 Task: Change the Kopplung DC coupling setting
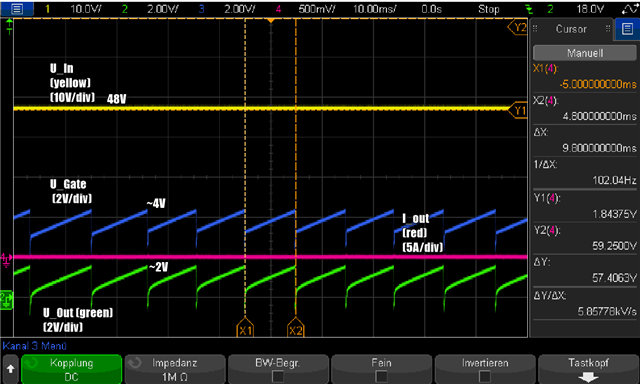coord(71,368)
